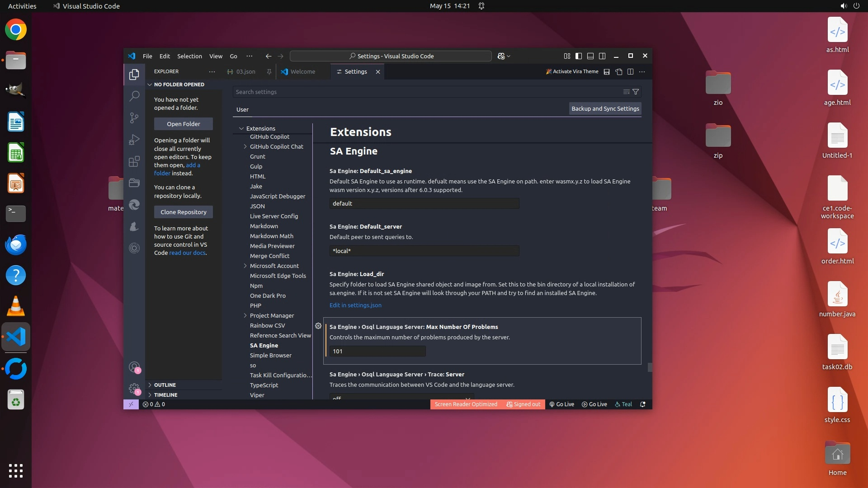
Task: Click the gear icon beside Max Number Of Problems
Action: pyautogui.click(x=318, y=326)
